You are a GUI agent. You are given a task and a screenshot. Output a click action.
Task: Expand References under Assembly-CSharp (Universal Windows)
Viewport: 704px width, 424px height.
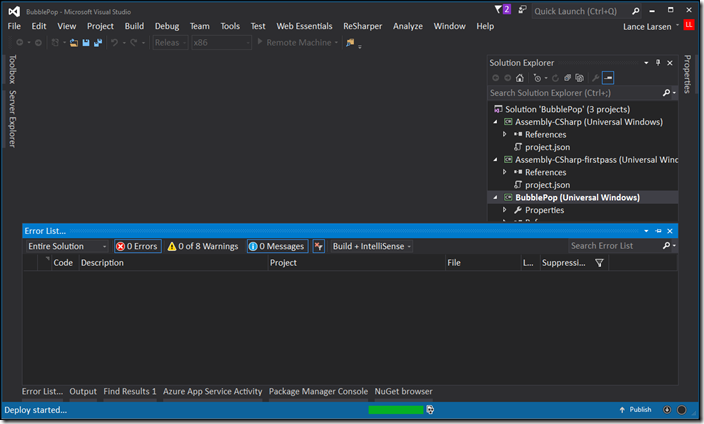pos(505,134)
